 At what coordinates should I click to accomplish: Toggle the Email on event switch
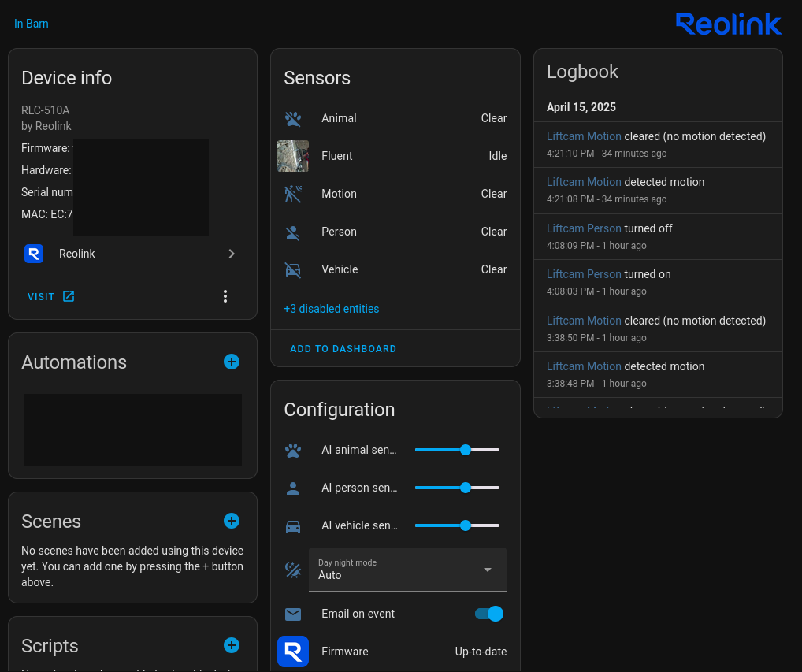coord(489,614)
